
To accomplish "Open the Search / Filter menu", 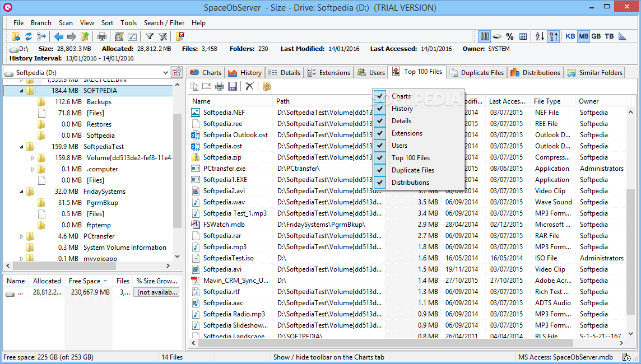I will pyautogui.click(x=164, y=23).
